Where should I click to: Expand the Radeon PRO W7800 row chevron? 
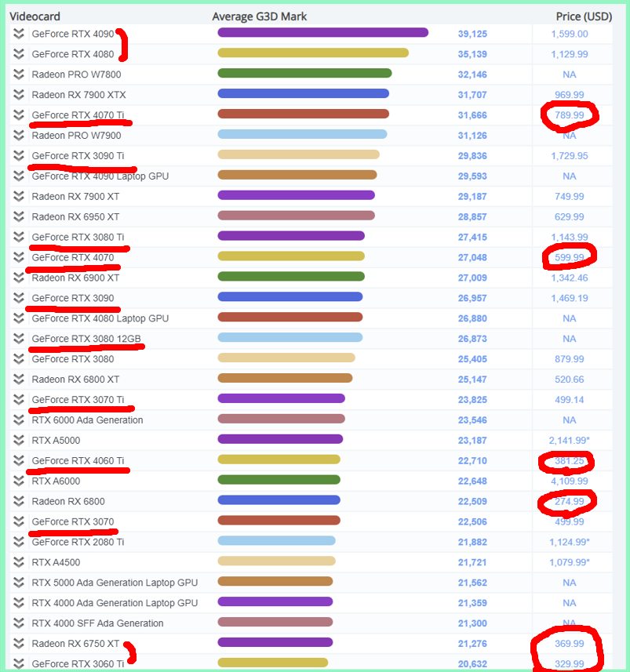[x=19, y=74]
